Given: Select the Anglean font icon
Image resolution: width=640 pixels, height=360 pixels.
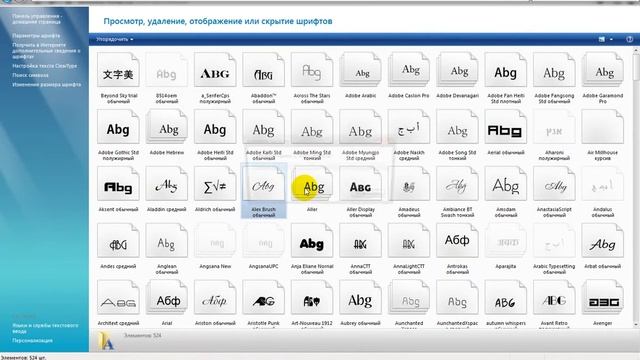Looking at the screenshot, I should (x=167, y=241).
